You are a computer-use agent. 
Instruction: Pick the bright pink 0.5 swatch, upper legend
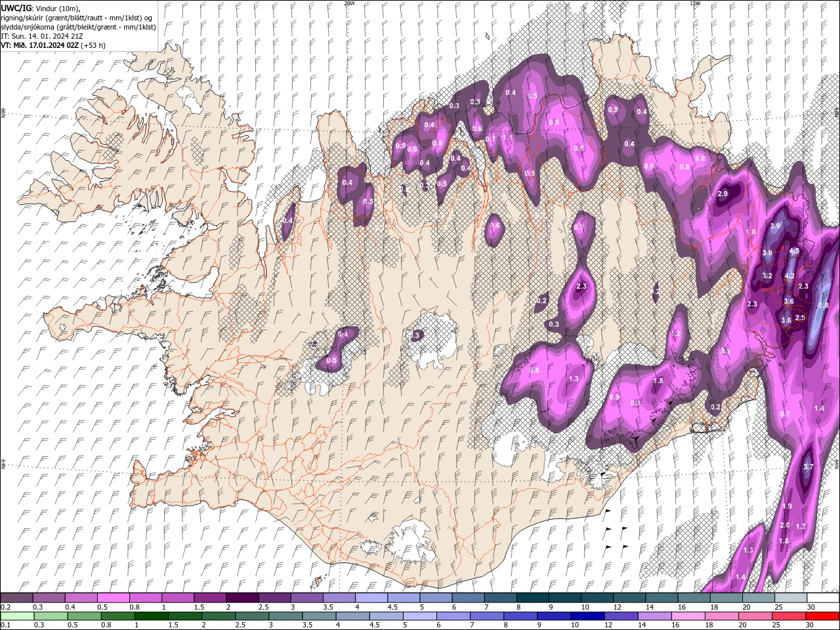click(x=113, y=598)
